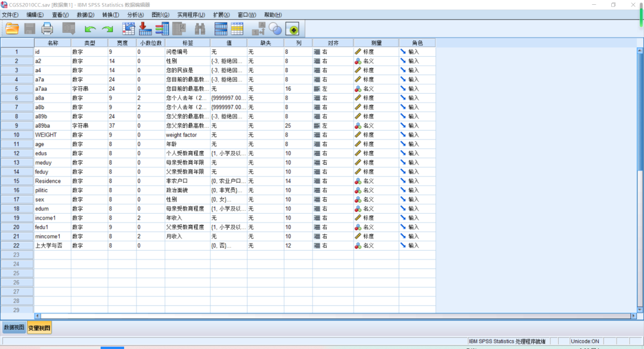
Task: Click the name cell 'Residence'
Action: point(52,181)
